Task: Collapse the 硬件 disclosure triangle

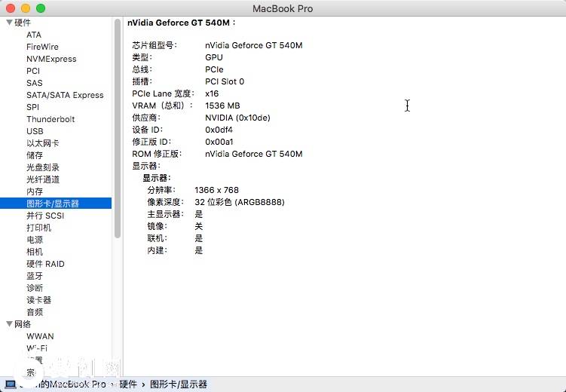Action: pos(9,23)
